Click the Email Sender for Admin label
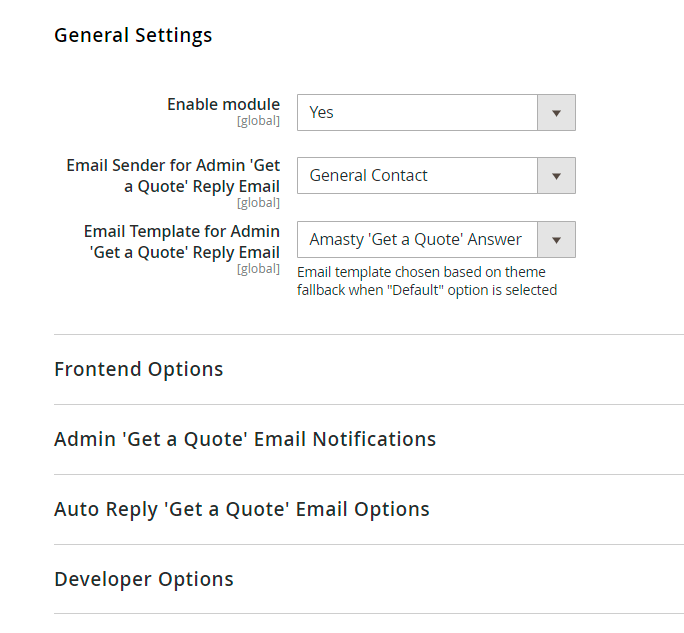Image resolution: width=684 pixels, height=633 pixels. point(173,175)
